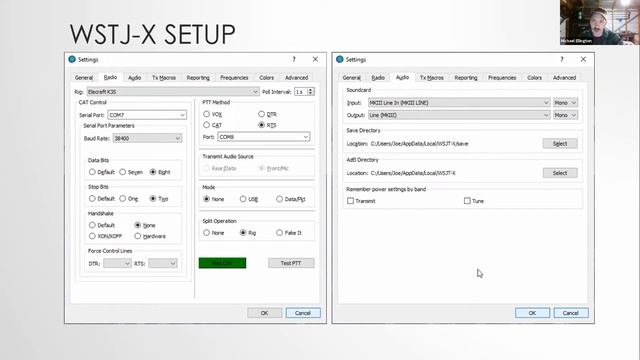Enable Tune remember power checkbox
Screen dimensions: 640x360
click(467, 201)
